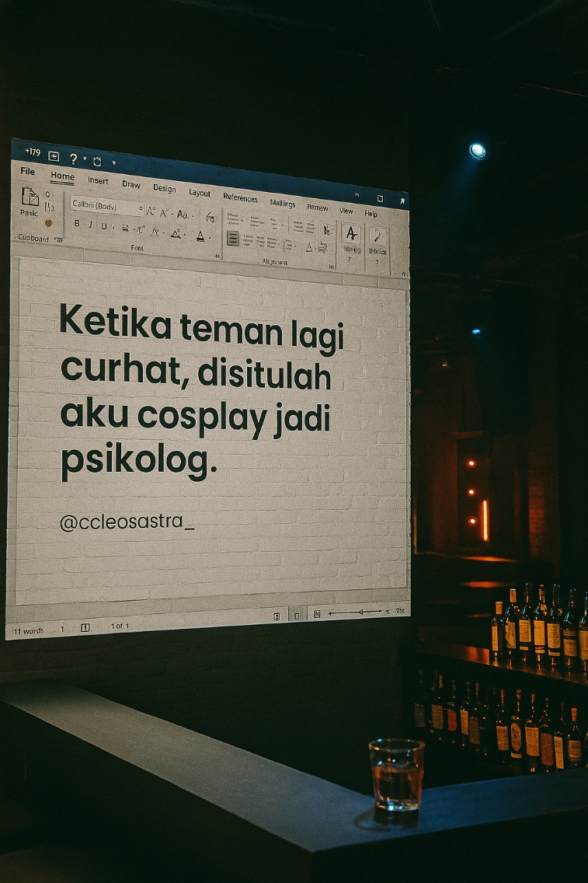The height and width of the screenshot is (883, 588).
Task: Open the Calibri (Body) font name box
Action: 106,206
